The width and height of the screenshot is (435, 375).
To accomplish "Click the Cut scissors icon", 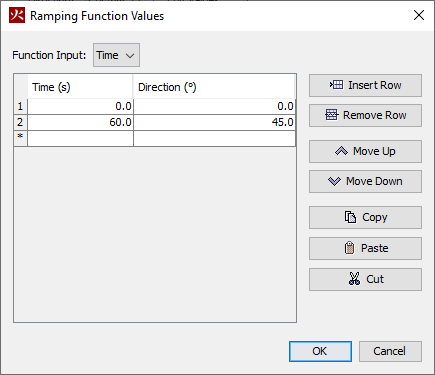I will pyautogui.click(x=354, y=279).
